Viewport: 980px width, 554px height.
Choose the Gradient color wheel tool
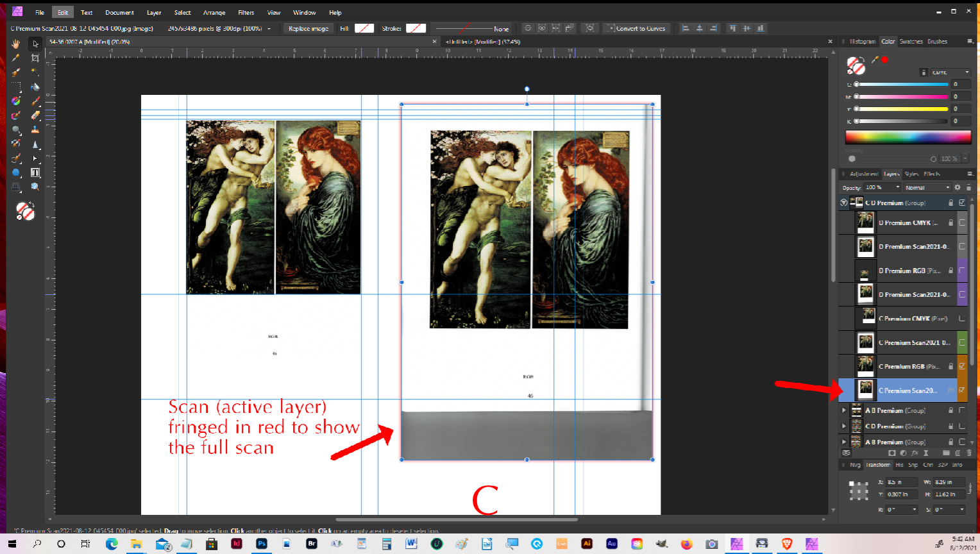16,101
